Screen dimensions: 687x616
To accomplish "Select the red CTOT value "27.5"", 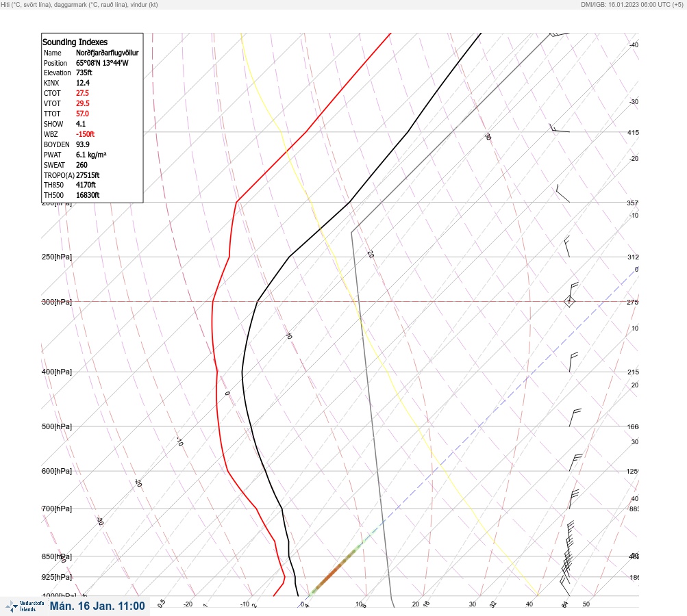I will pyautogui.click(x=82, y=93).
